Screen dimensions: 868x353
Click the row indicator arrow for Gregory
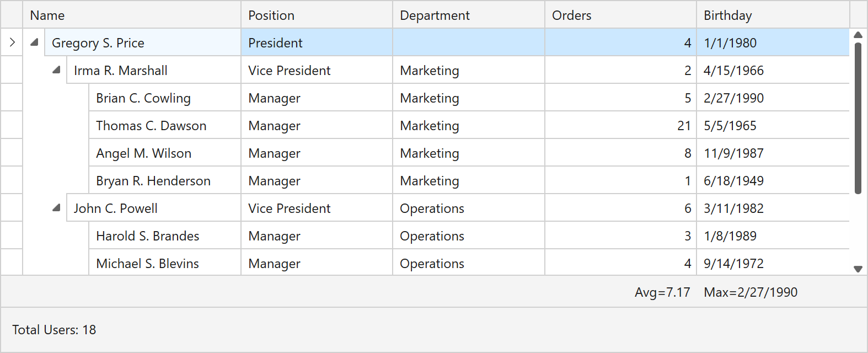coord(12,42)
